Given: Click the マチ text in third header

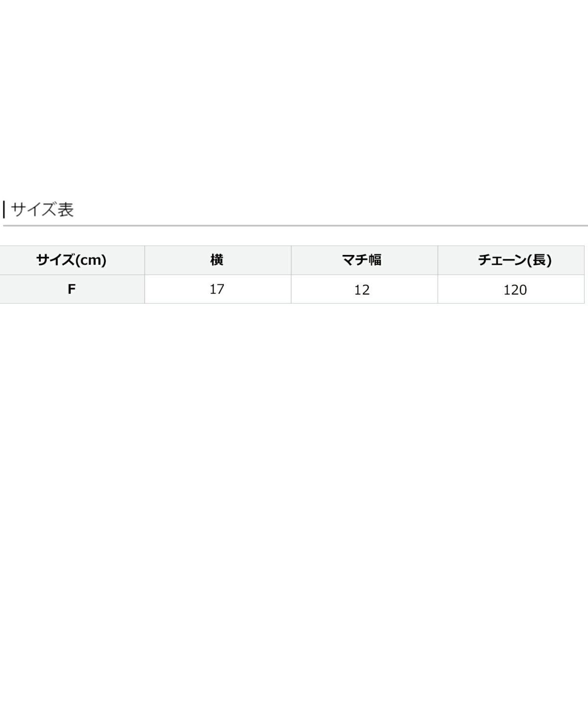Looking at the screenshot, I should click(355, 260).
